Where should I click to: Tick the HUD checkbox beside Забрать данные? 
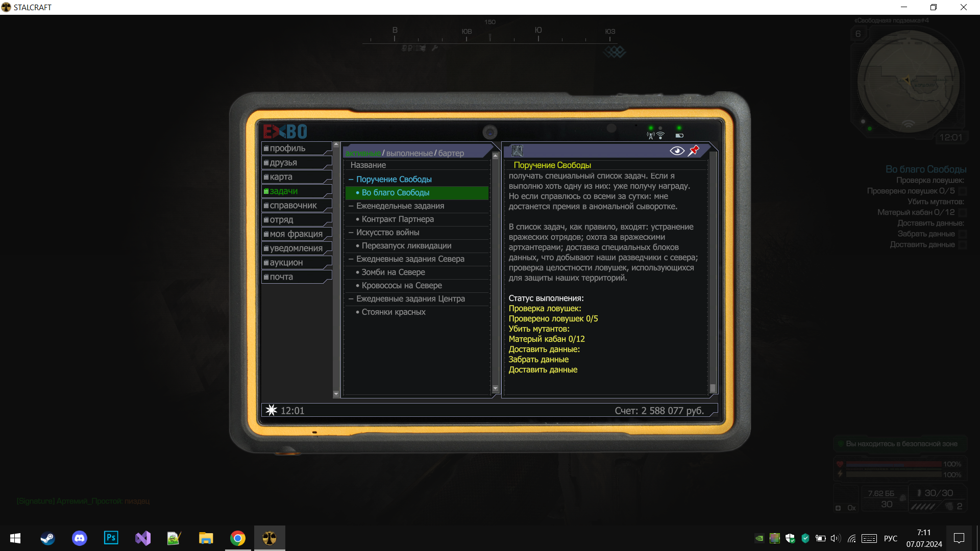[x=963, y=234]
